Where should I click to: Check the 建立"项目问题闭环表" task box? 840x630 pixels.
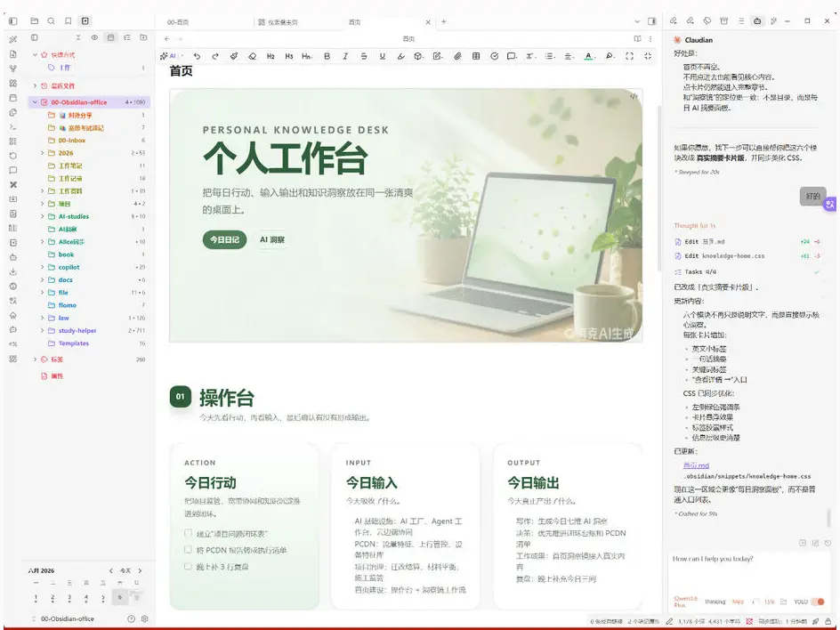[x=188, y=533]
